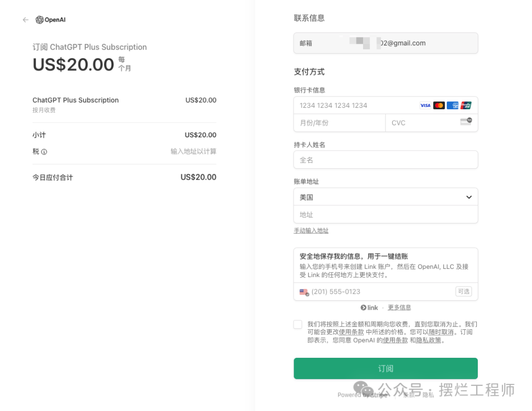Open the US flag phone country selector
The width and height of the screenshot is (532, 411).
[304, 292]
